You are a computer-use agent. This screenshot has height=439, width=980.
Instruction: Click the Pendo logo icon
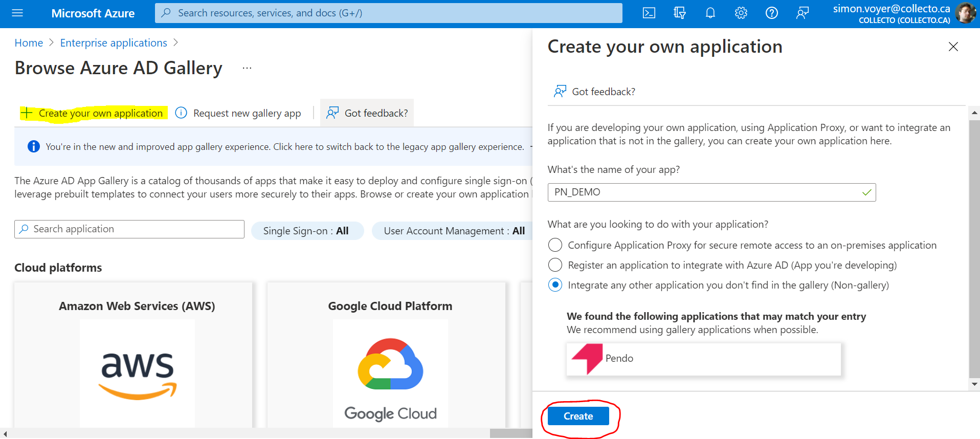pos(587,359)
